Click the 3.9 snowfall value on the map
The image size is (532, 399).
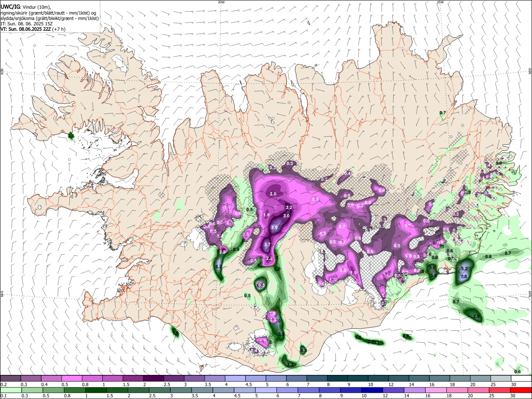274,228
